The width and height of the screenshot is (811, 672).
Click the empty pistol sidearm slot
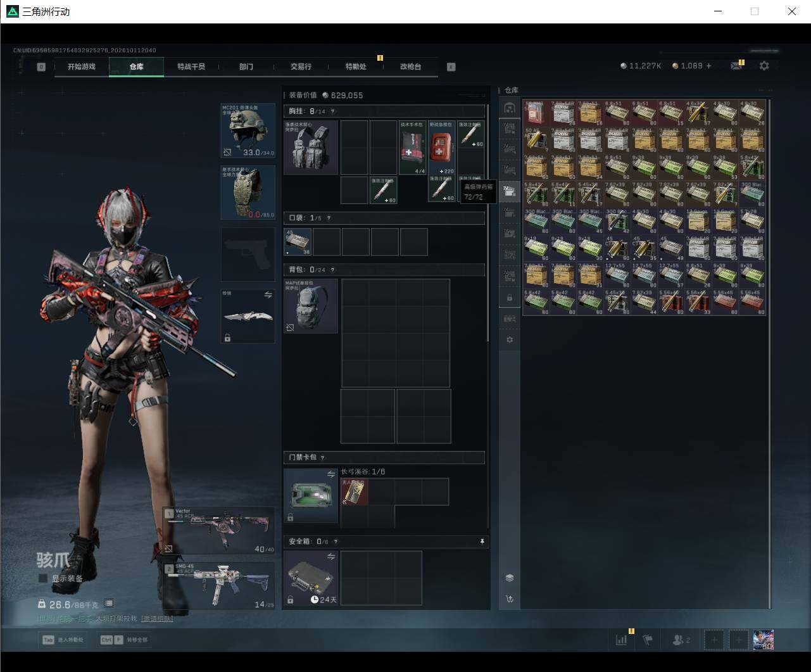pyautogui.click(x=248, y=254)
